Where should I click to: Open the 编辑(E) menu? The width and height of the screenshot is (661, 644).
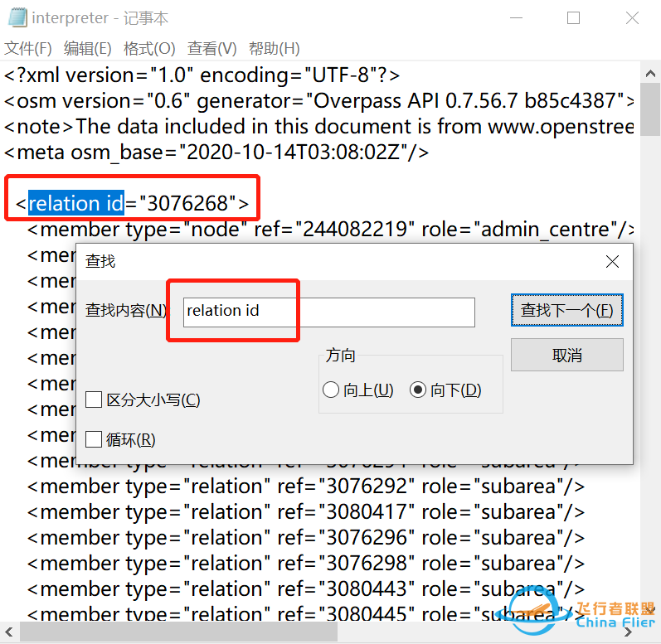tap(88, 48)
